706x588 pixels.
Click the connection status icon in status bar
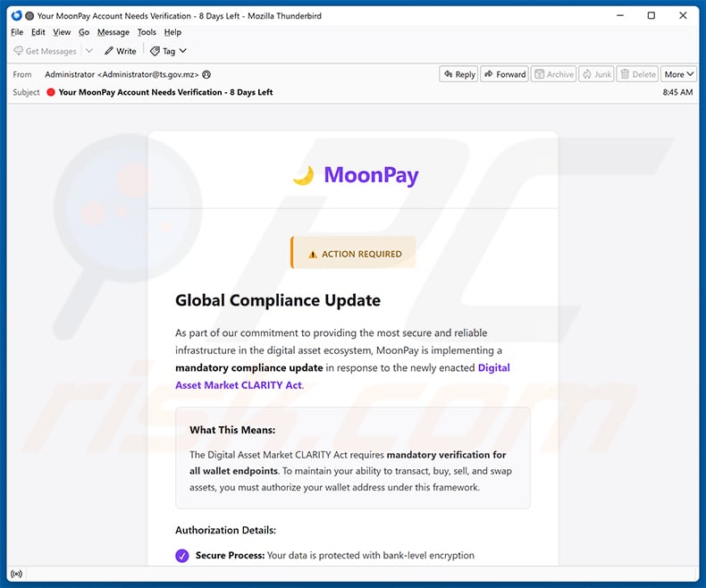[17, 574]
